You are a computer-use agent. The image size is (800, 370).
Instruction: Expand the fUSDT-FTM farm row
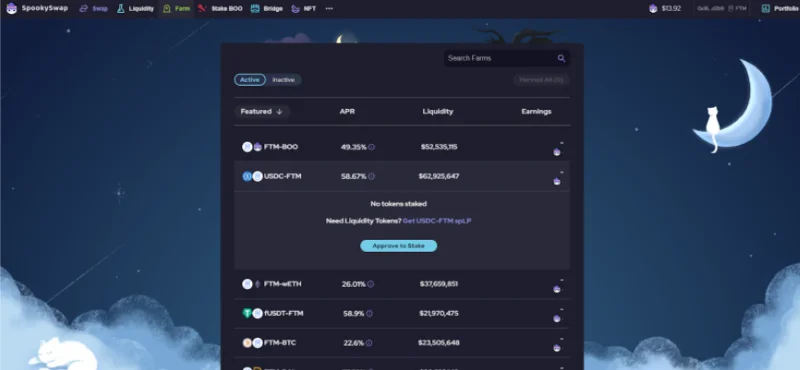tap(402, 313)
